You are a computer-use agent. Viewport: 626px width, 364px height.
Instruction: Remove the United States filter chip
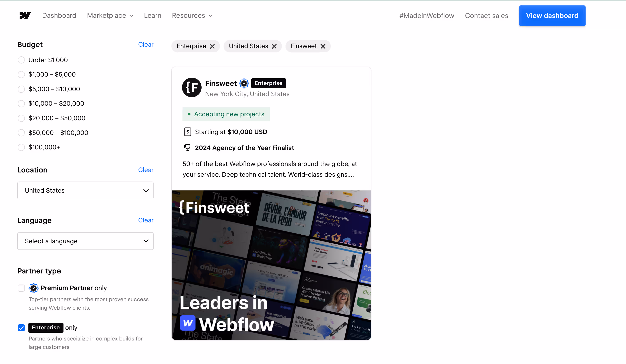click(x=274, y=46)
